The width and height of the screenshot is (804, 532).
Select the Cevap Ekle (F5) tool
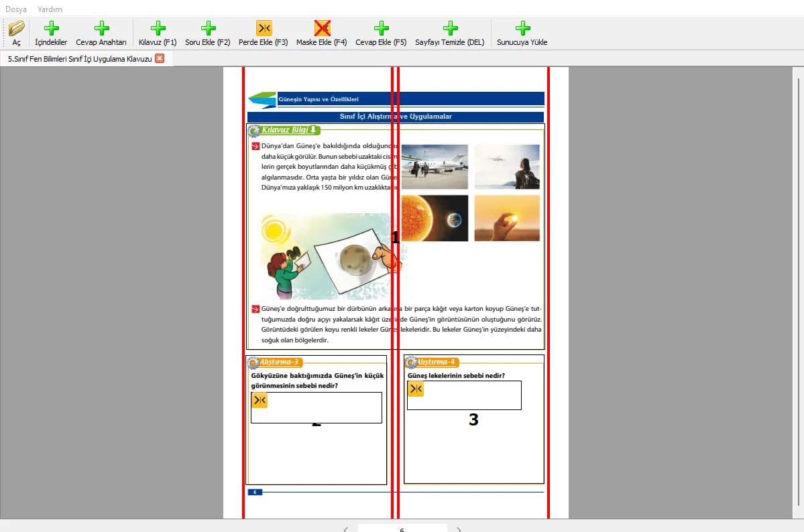coord(381,34)
